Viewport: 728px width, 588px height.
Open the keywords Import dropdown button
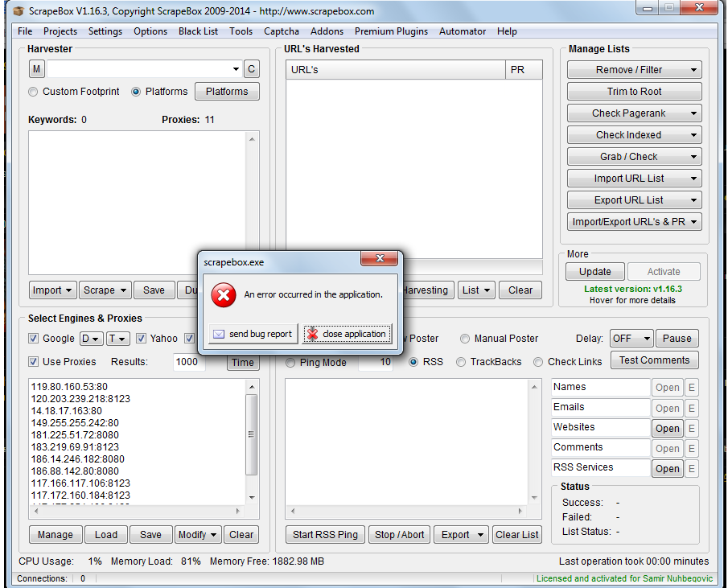pyautogui.click(x=52, y=290)
